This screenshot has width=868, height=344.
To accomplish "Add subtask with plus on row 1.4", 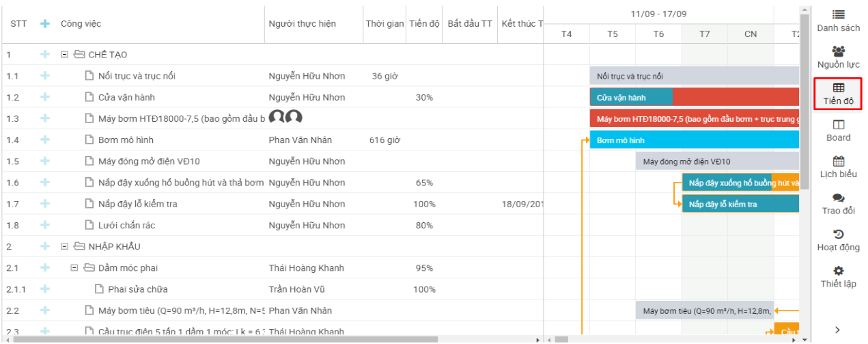I will (45, 140).
